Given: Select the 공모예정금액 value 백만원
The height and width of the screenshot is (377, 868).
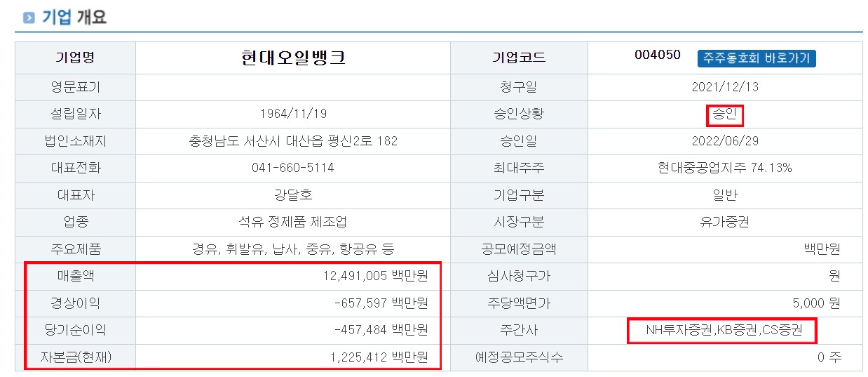Looking at the screenshot, I should [x=822, y=249].
